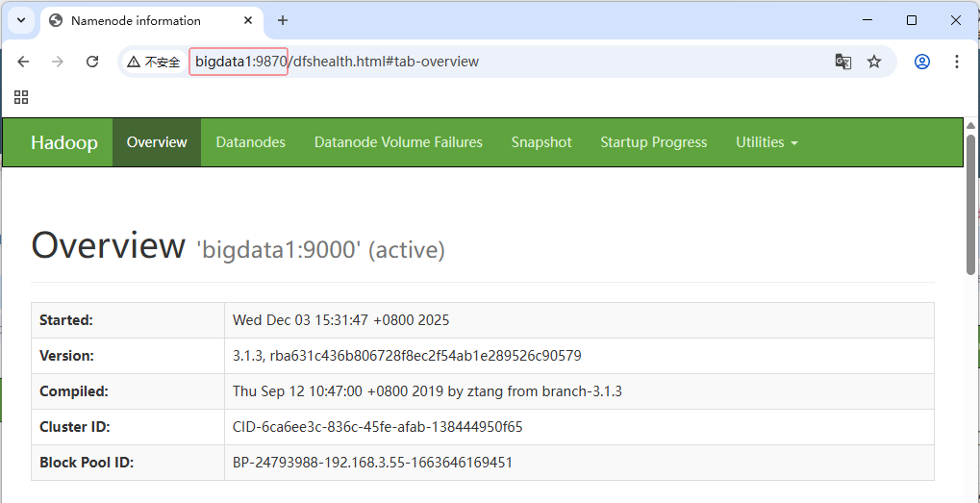Open the Startup Progress tab

tap(654, 142)
